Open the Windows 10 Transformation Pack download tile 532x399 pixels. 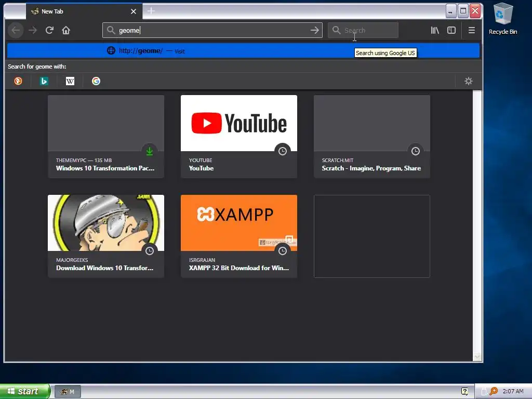point(106,137)
